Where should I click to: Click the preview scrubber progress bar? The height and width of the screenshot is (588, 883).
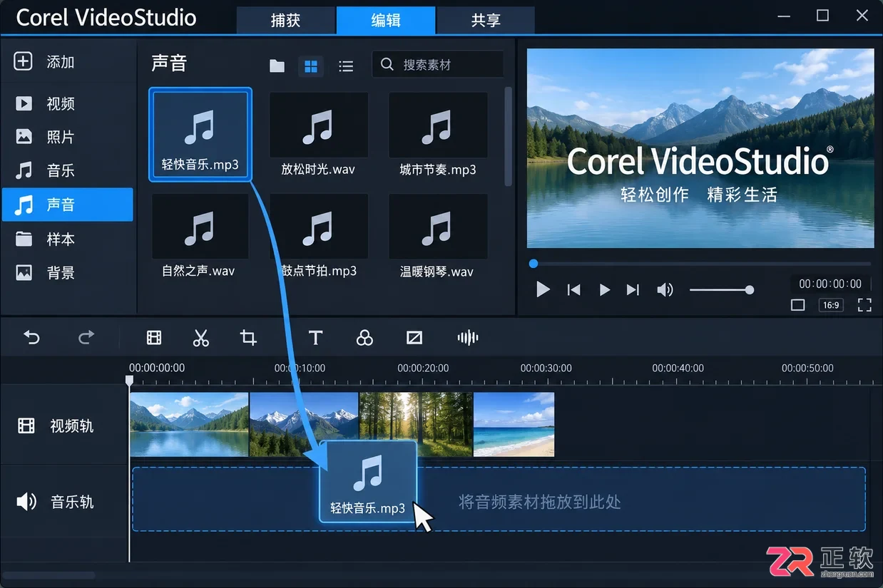point(700,264)
